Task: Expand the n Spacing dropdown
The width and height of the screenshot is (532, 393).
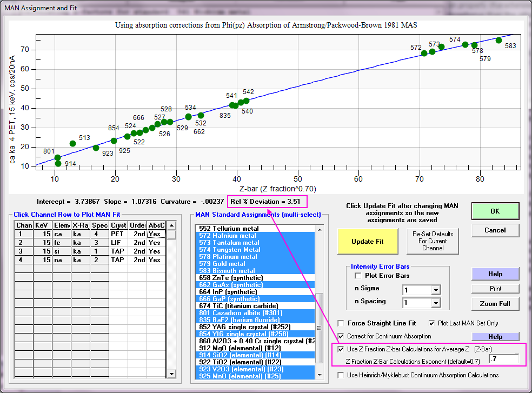Action: [x=435, y=303]
